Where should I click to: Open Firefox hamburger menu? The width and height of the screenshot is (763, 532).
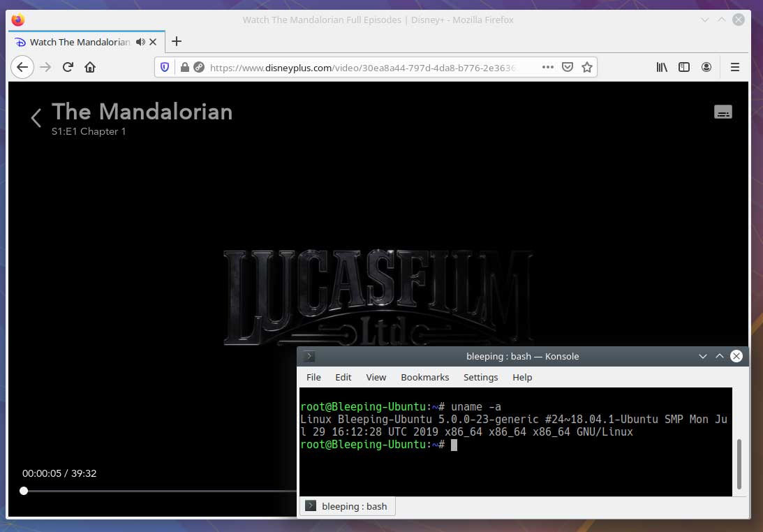pos(735,67)
